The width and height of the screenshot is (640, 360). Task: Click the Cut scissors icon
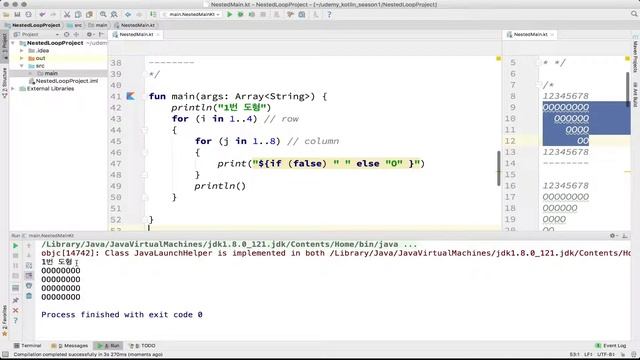tap(67, 15)
